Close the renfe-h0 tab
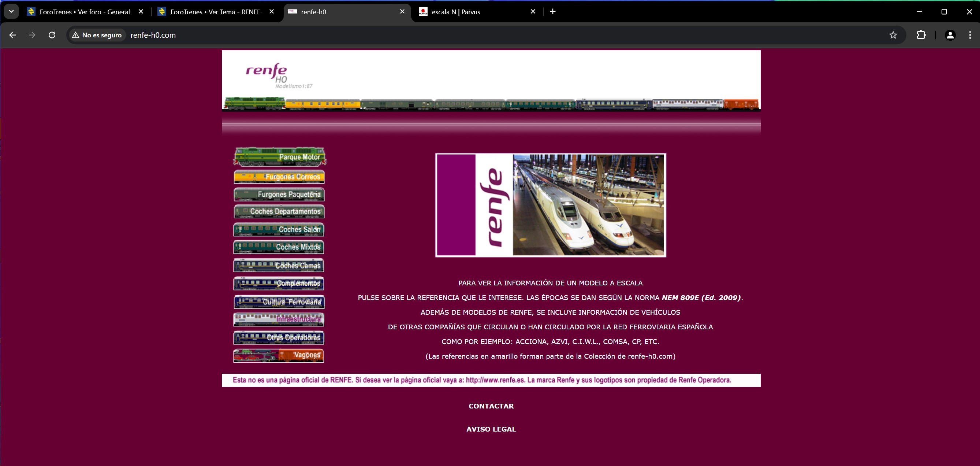 coord(402,12)
